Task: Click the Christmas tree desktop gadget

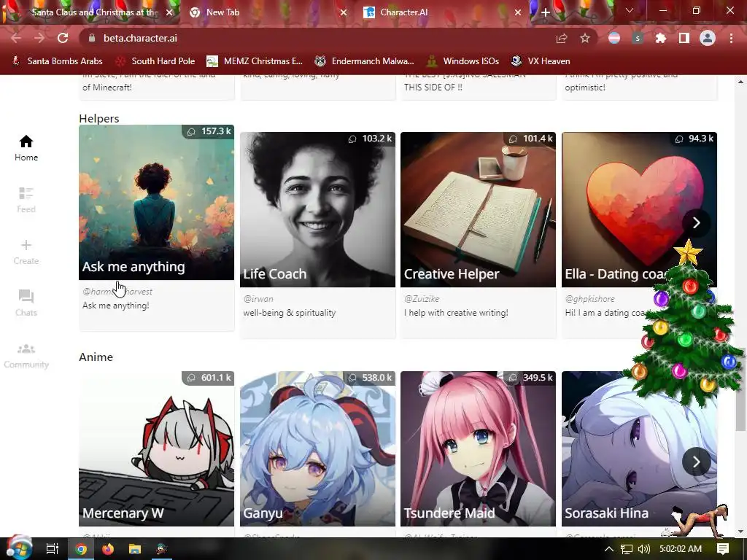Action: pyautogui.click(x=686, y=324)
